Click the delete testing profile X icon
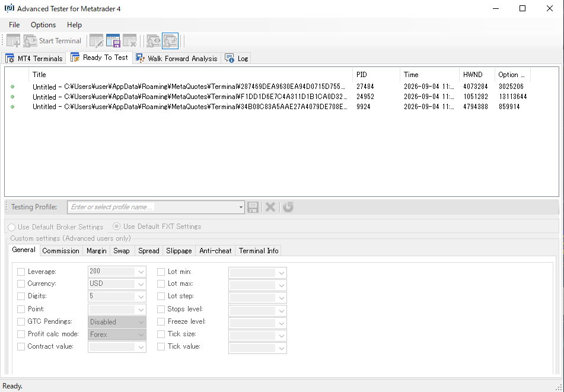The height and width of the screenshot is (392, 564). tap(270, 207)
